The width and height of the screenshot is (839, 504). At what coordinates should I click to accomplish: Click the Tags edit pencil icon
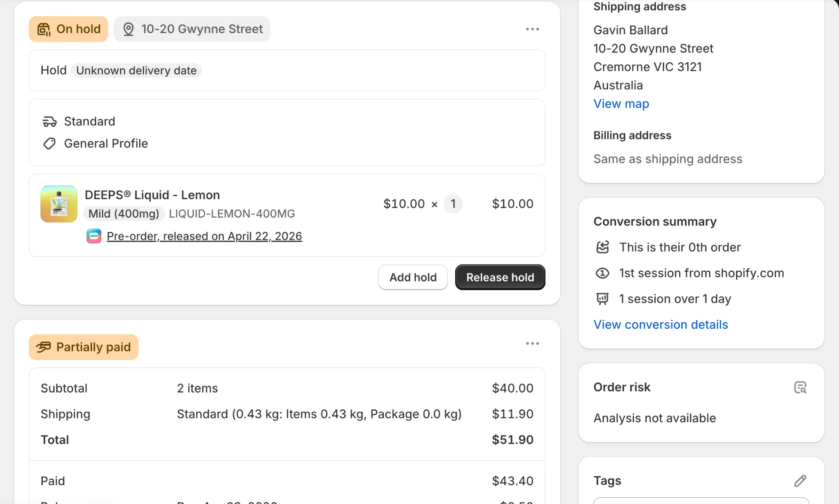pos(800,481)
